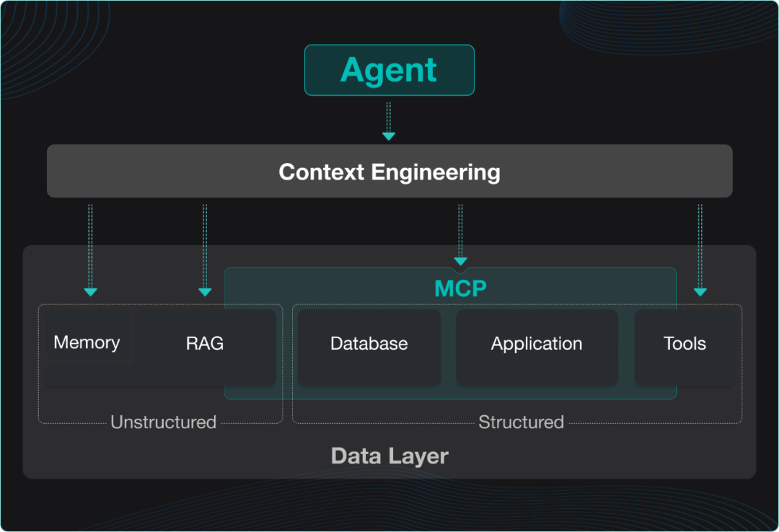Click the MCP header panel
The width and height of the screenshot is (779, 532).
coord(461,288)
